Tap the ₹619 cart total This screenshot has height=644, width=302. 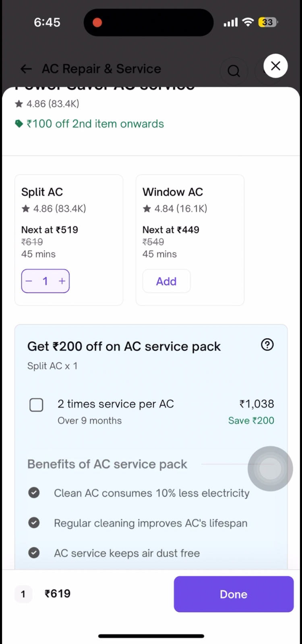(x=58, y=594)
